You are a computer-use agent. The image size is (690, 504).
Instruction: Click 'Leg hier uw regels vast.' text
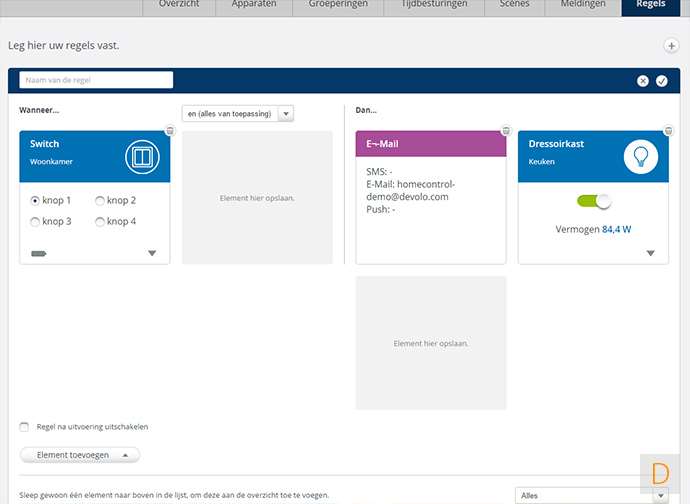64,46
